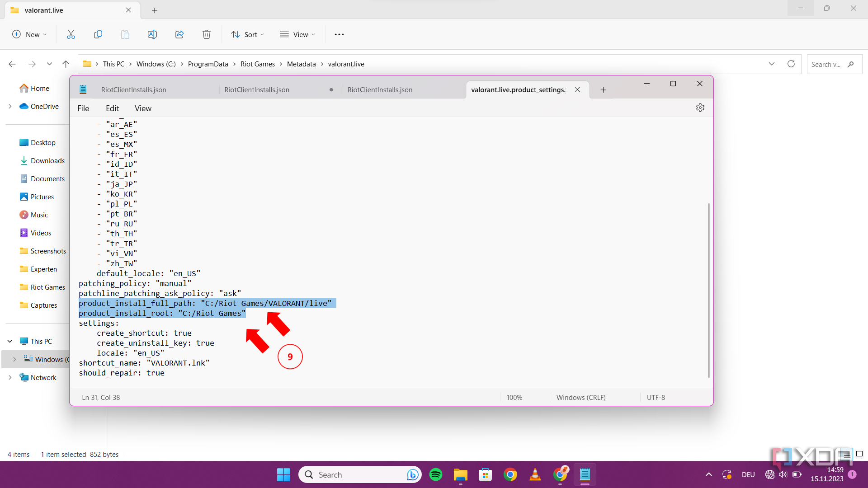
Task: Open the See more ellipsis menu in Explorer
Action: coord(339,34)
